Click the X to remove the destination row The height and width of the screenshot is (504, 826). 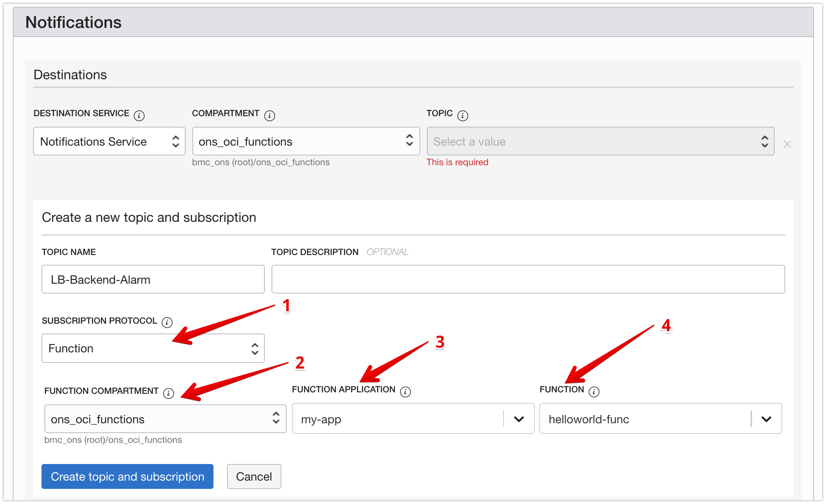788,144
